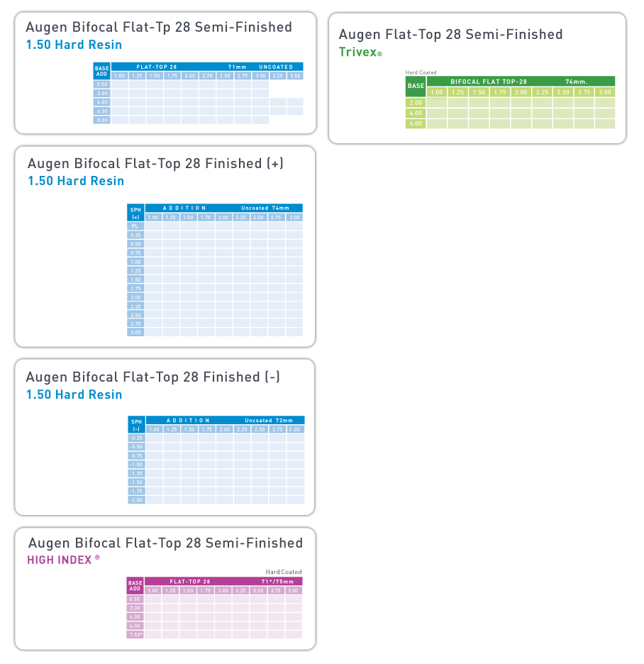The image size is (644, 664).
Task: Select the 3.25 add column header
Action: point(278,76)
